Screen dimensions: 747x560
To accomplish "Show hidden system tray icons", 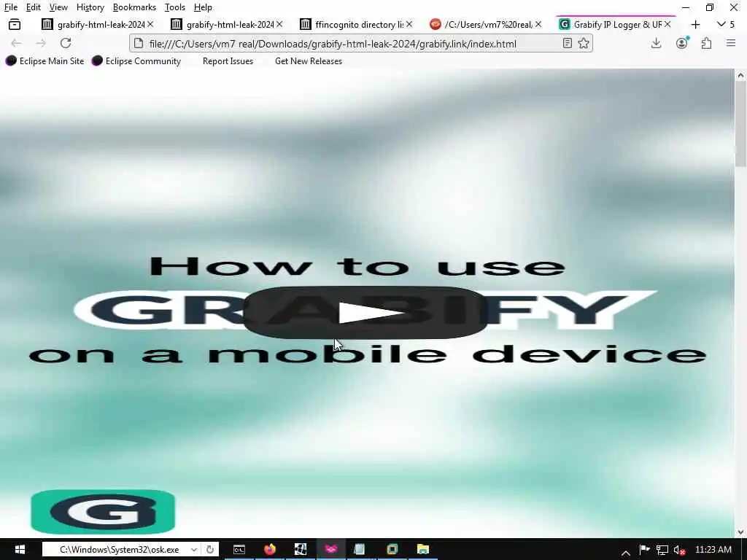I will point(626,553).
